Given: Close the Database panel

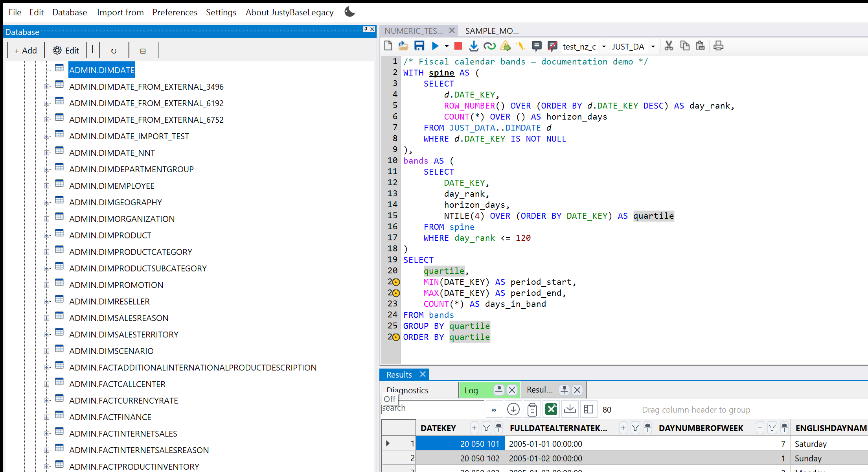Looking at the screenshot, I should click(x=372, y=29).
